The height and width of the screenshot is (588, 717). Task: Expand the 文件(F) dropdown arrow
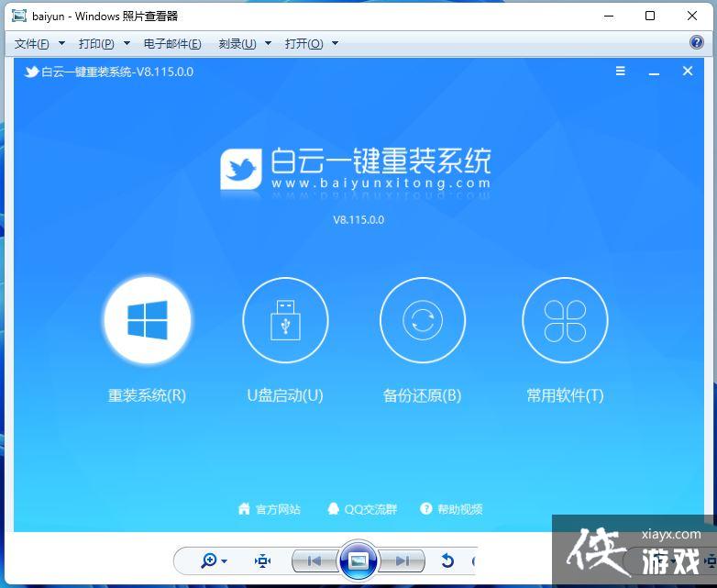tap(61, 43)
